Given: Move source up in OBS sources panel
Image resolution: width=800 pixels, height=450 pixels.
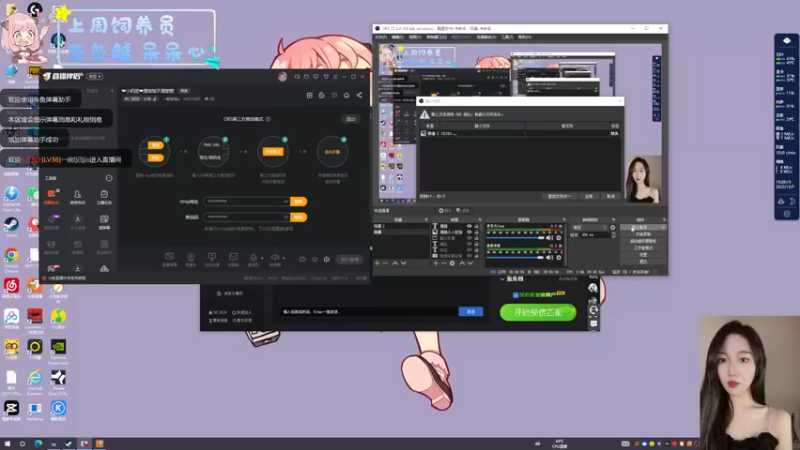Looking at the screenshot, I should [462, 263].
